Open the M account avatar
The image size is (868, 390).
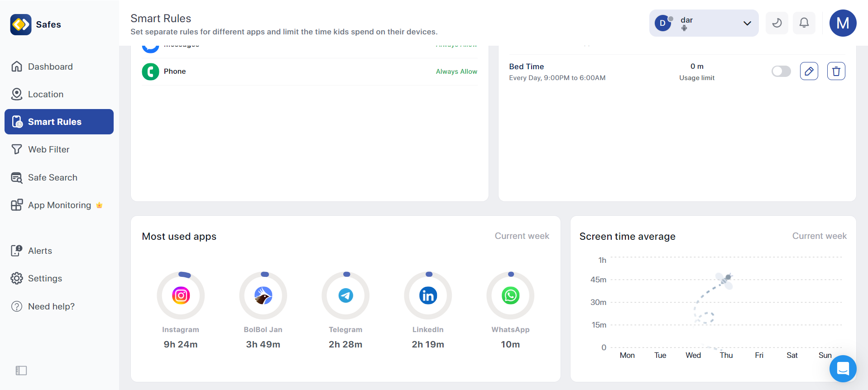[843, 23]
